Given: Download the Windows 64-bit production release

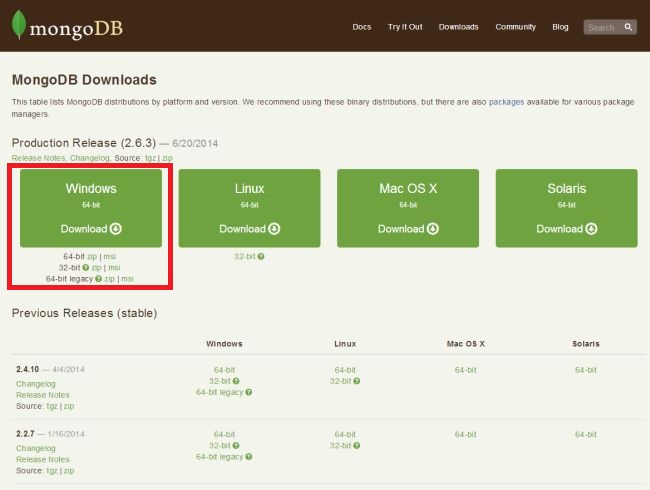Looking at the screenshot, I should [x=91, y=208].
